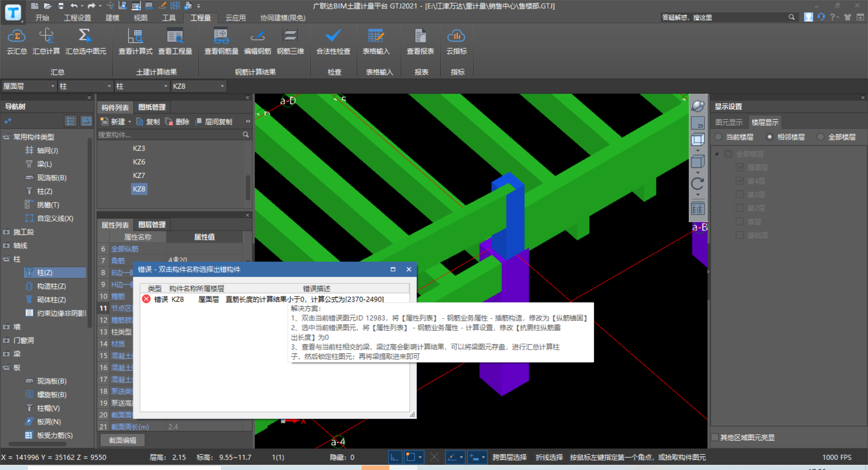This screenshot has height=470, width=868.
Task: Maximize the error dialog
Action: pyautogui.click(x=393, y=269)
